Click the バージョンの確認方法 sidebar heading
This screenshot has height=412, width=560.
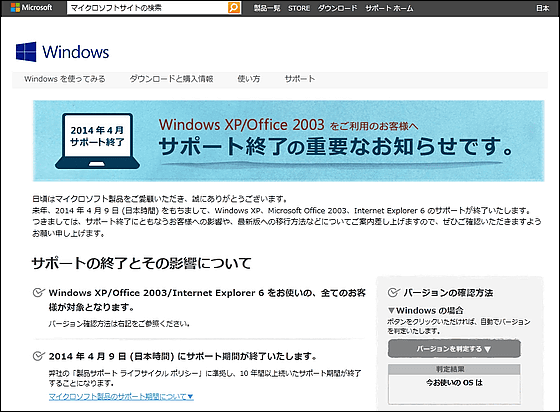click(448, 293)
